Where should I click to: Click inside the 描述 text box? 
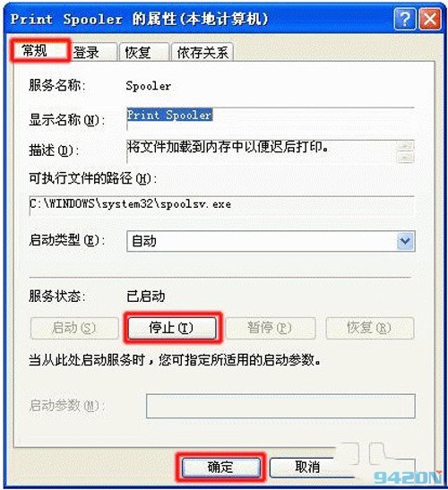point(261,150)
